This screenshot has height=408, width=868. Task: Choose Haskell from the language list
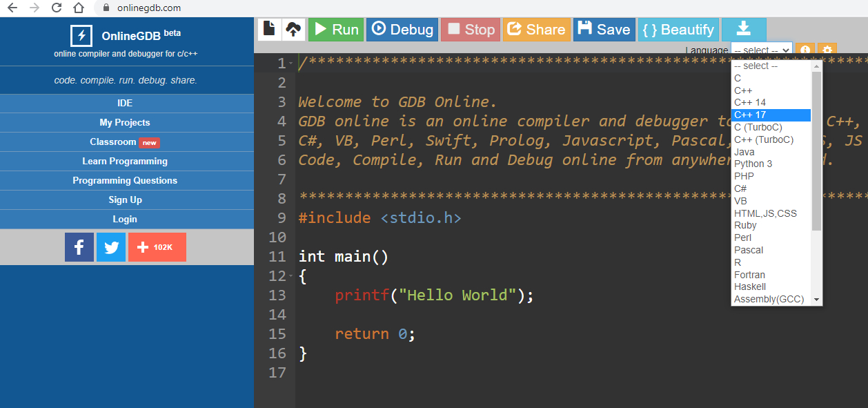(x=771, y=286)
